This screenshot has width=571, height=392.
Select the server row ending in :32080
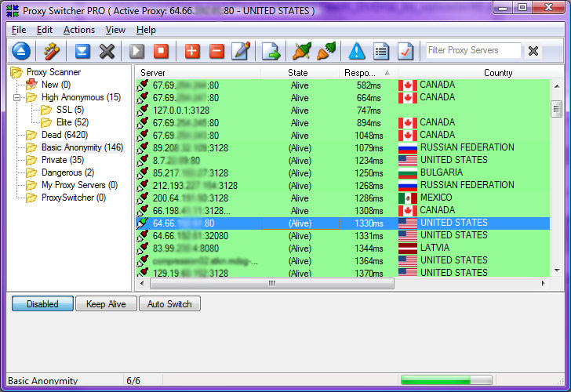coord(343,236)
